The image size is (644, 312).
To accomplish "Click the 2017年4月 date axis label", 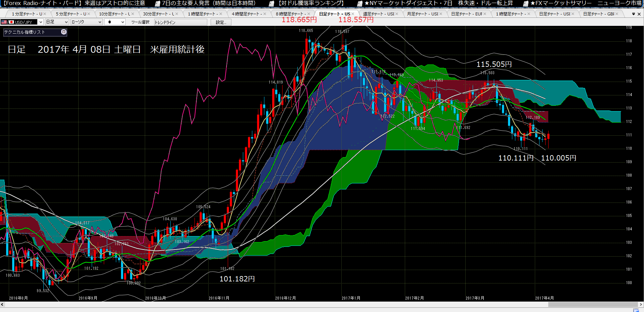I will [x=545, y=298].
